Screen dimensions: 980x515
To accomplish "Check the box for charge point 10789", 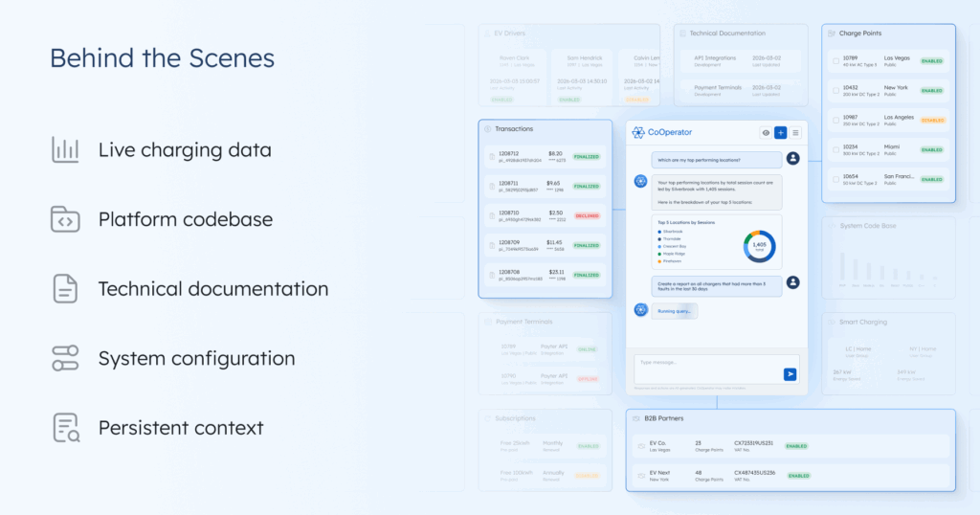I will coord(835,61).
